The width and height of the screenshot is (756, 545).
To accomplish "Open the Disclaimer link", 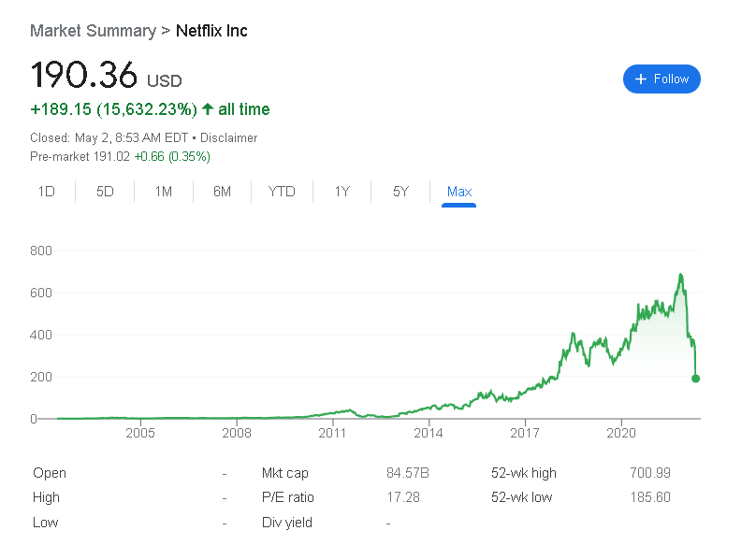I will 228,137.
